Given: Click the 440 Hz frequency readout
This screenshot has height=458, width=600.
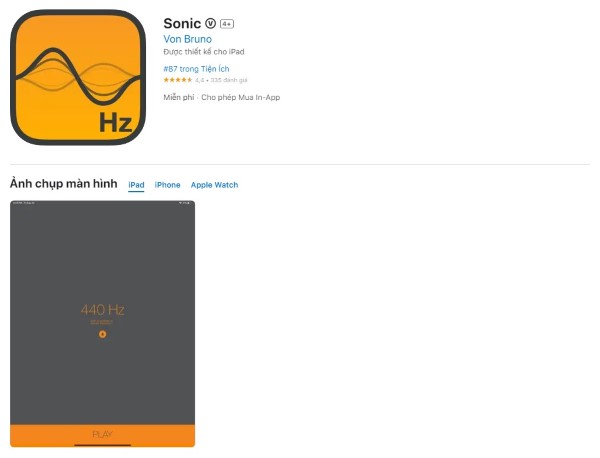Looking at the screenshot, I should tap(103, 310).
